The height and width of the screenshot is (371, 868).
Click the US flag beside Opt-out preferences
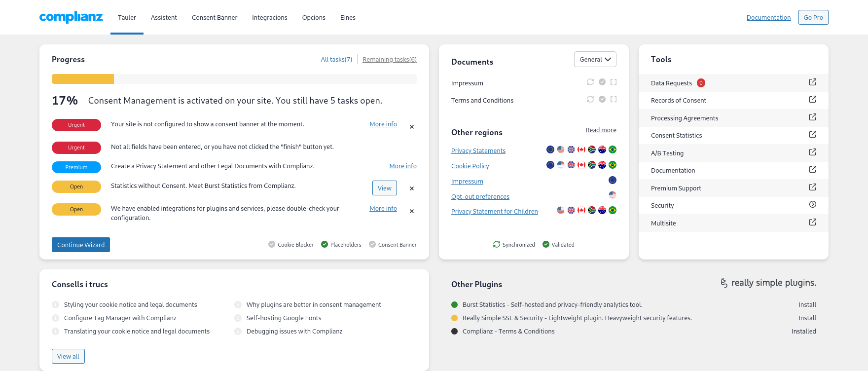(x=613, y=195)
